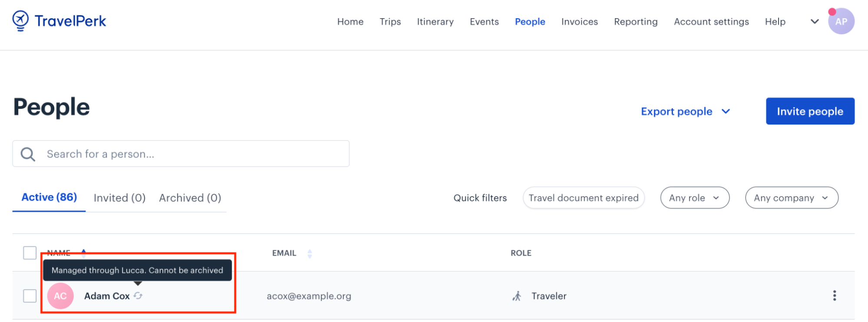The height and width of the screenshot is (322, 868).
Task: Check the box for Adam Cox row
Action: [30, 296]
